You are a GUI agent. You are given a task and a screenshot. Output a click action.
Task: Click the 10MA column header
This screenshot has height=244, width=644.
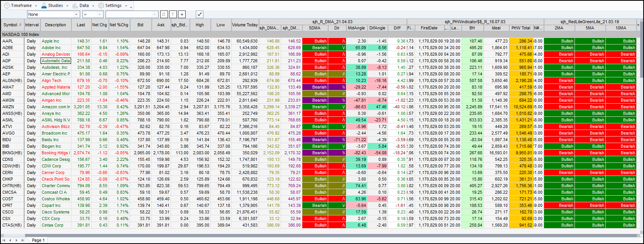pos(621,28)
